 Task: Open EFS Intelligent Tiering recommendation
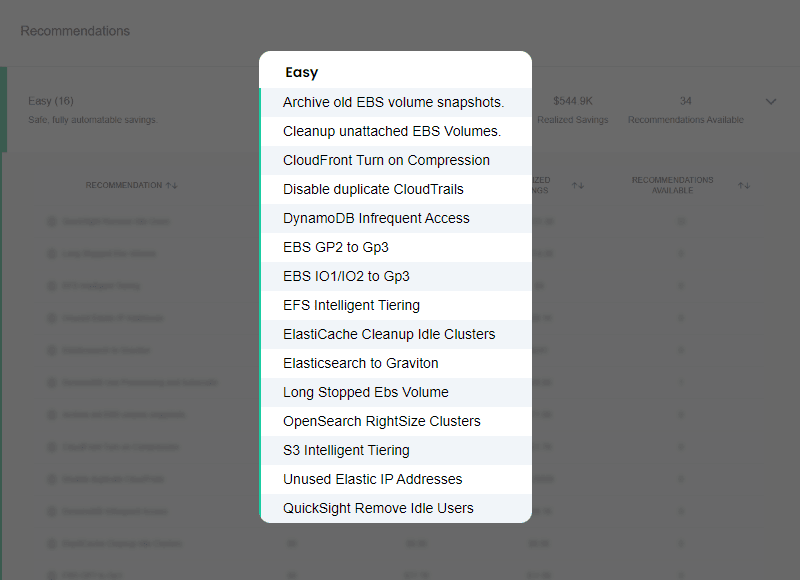click(351, 305)
